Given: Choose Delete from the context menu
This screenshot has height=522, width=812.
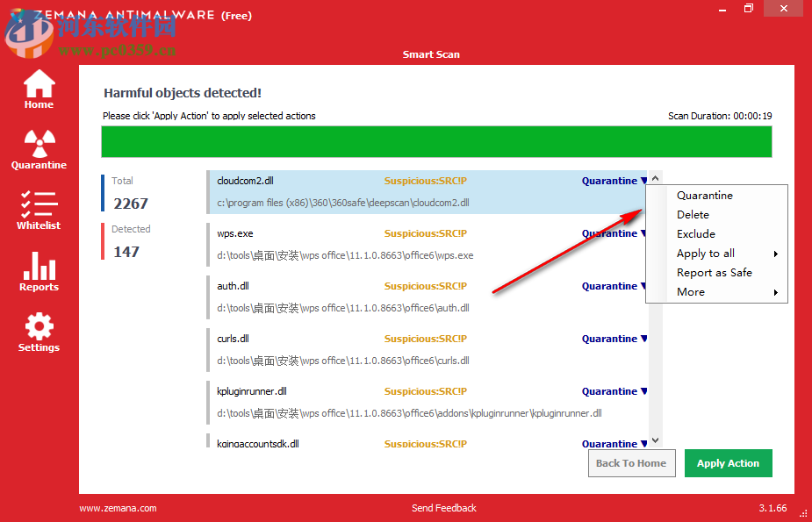Looking at the screenshot, I should [x=693, y=214].
